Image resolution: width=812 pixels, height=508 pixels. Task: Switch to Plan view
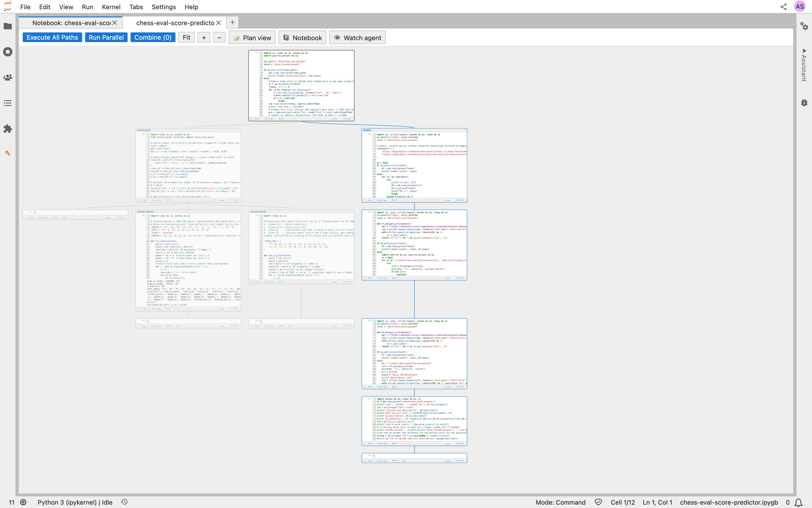point(252,38)
